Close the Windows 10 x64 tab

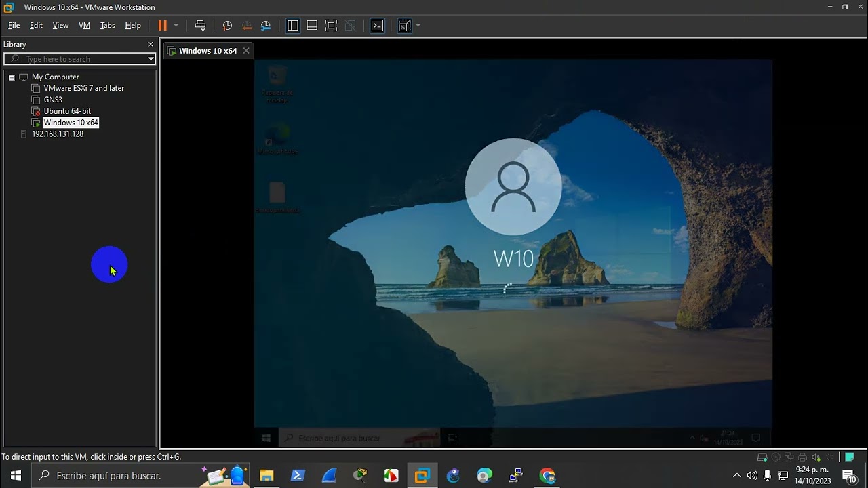click(x=246, y=51)
